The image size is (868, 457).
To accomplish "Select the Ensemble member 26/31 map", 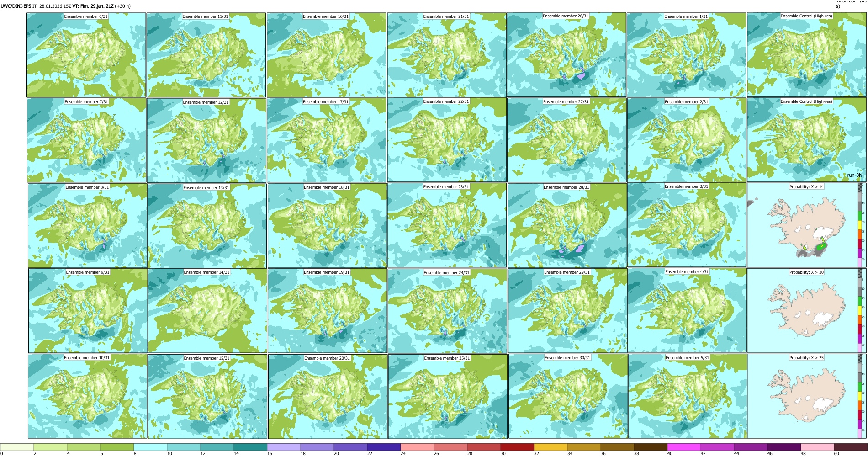I will point(566,54).
